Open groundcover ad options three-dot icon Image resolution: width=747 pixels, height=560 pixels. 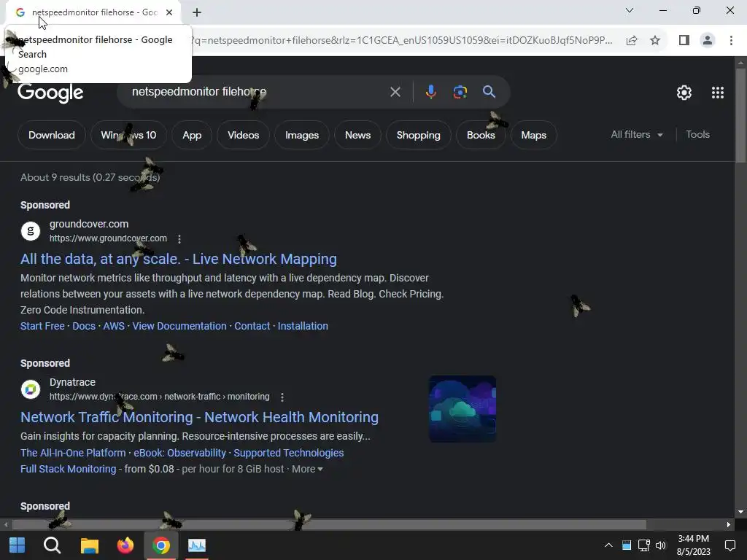[179, 238]
